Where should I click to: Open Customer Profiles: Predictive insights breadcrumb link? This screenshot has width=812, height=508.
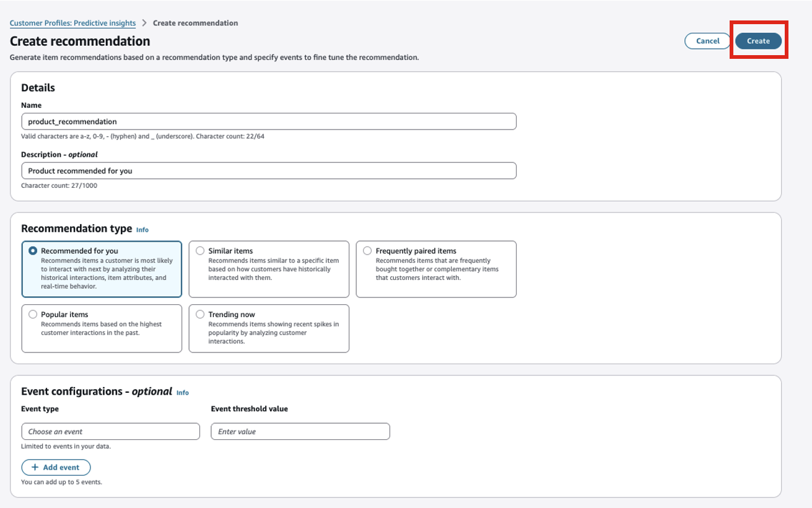pyautogui.click(x=72, y=23)
